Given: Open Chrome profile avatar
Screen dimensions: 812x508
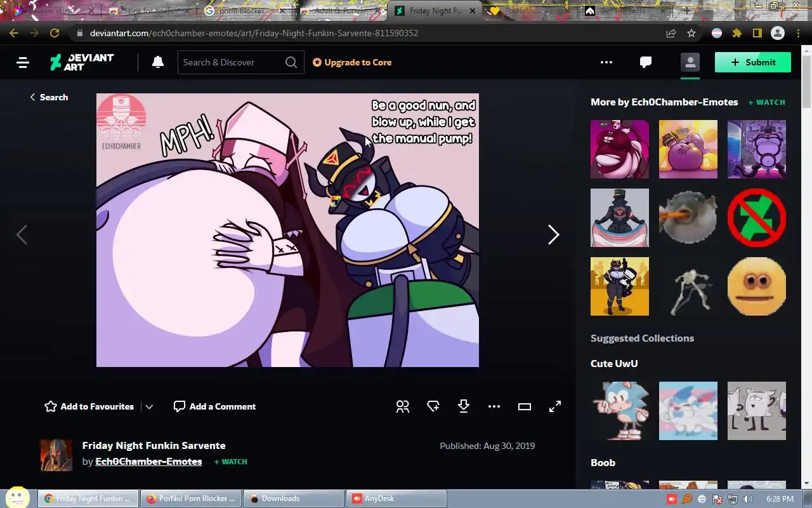Looking at the screenshot, I should coord(777,33).
